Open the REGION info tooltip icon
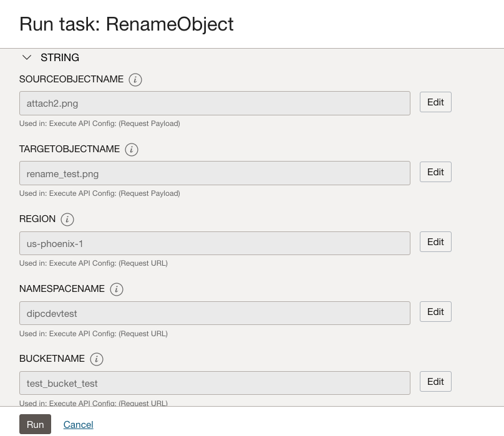 point(67,220)
